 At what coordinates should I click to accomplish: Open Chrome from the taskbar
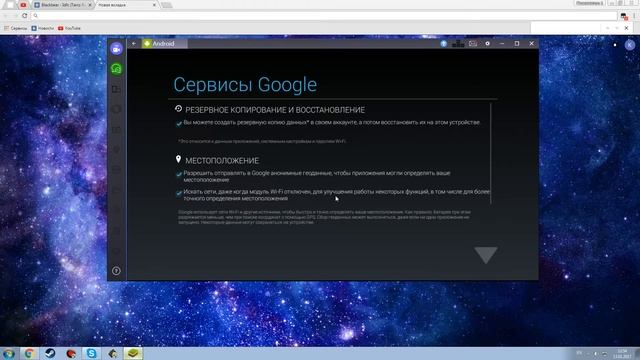(x=29, y=353)
